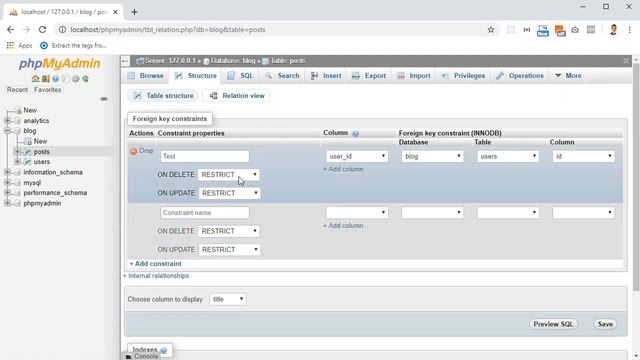The width and height of the screenshot is (640, 360).
Task: Open the id referenced column dropdown
Action: click(583, 156)
